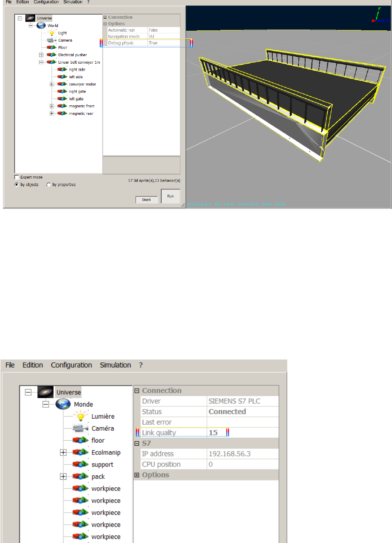Open the Edition menu in bottom window
The width and height of the screenshot is (392, 543).
point(33,365)
